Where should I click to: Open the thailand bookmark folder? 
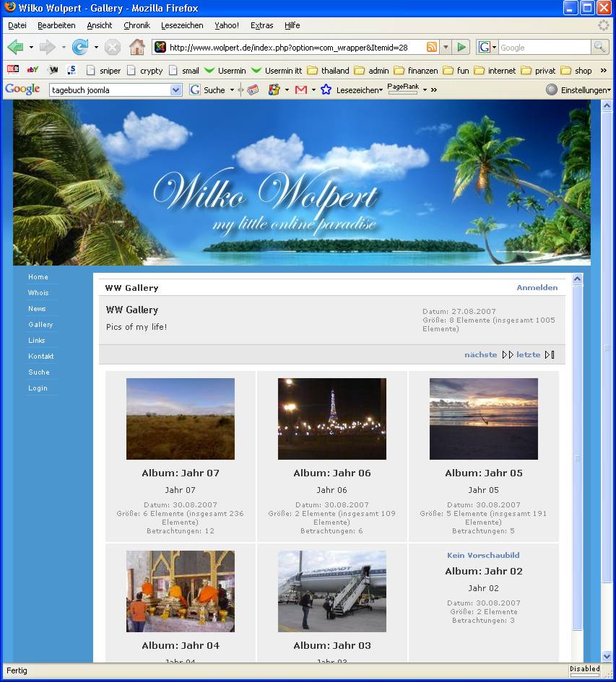(329, 71)
